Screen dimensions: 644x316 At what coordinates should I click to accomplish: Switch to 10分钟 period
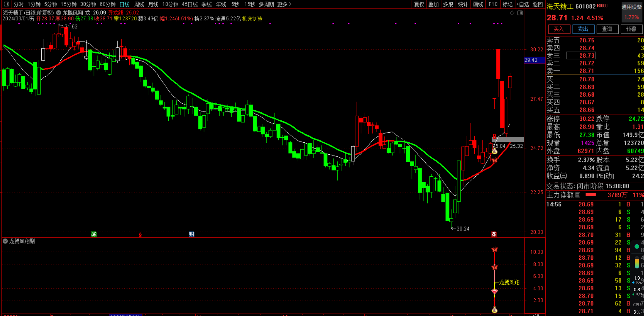click(x=170, y=4)
